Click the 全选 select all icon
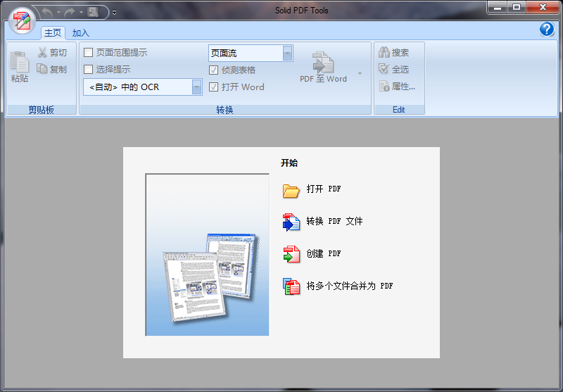 (x=384, y=69)
